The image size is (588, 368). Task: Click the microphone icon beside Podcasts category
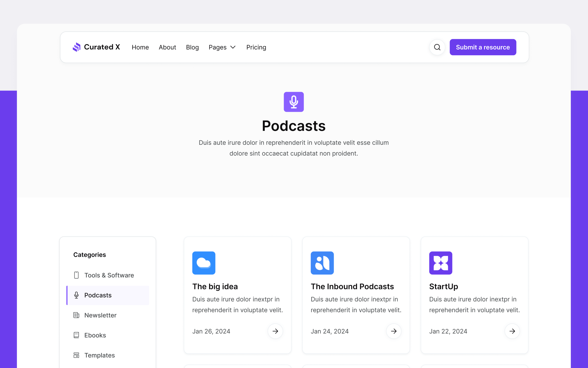tap(76, 295)
